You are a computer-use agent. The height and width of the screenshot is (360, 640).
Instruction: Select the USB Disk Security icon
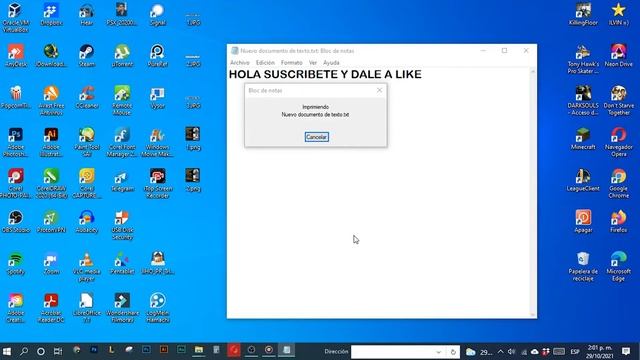[122, 225]
